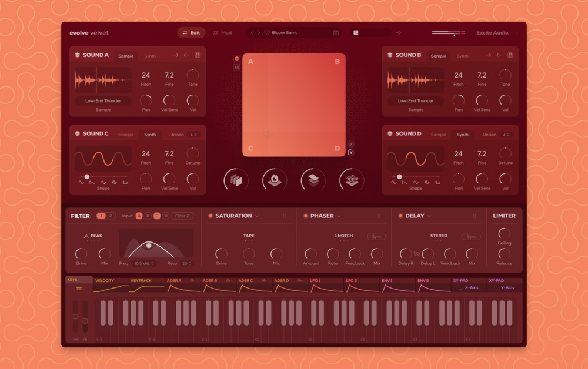
Task: Open the Sound C Unison voices dropdown
Action: [x=192, y=135]
